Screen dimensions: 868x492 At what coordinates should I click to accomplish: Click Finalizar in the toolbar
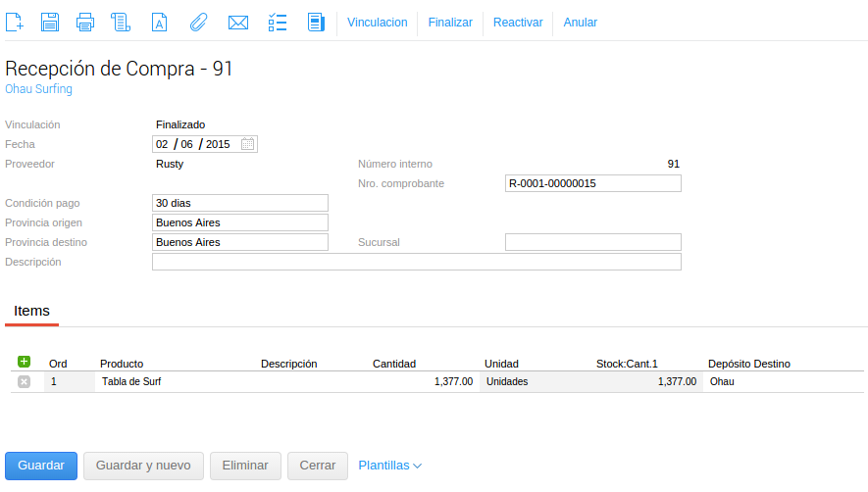point(450,23)
